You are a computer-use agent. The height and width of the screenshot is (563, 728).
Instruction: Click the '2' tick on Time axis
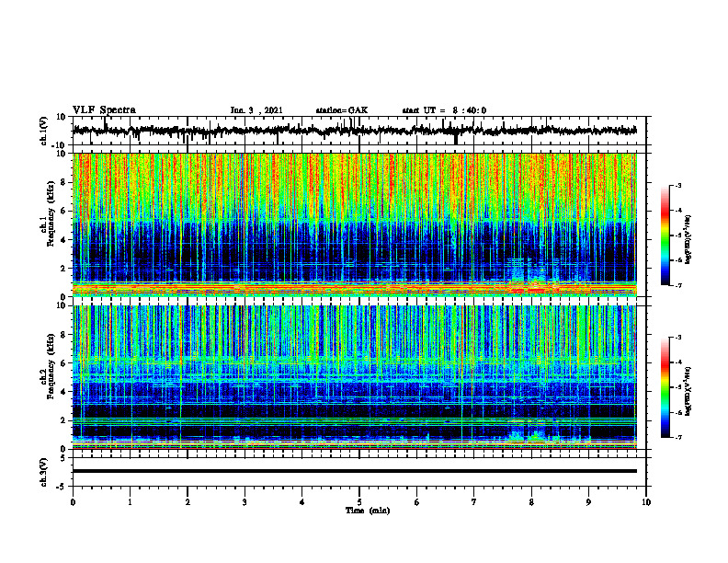click(188, 502)
